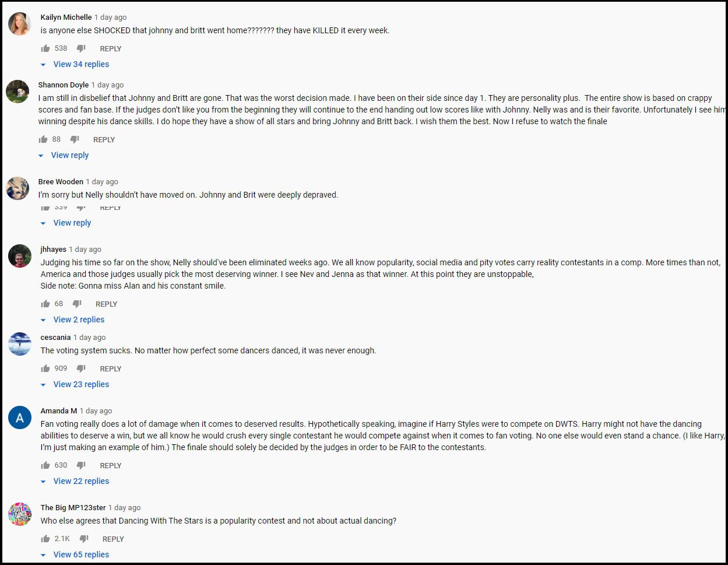This screenshot has height=565, width=728.
Task: Thumbs up Shannon Doyle's comment
Action: tap(43, 139)
